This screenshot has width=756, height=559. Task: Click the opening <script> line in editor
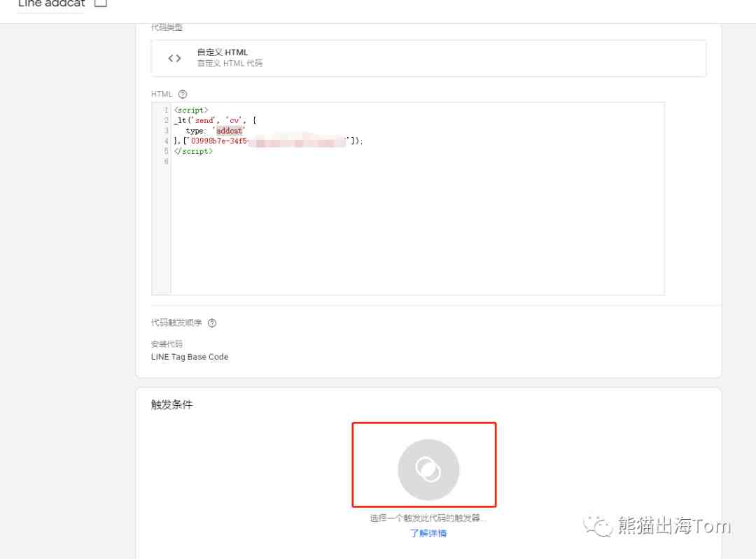click(x=191, y=110)
